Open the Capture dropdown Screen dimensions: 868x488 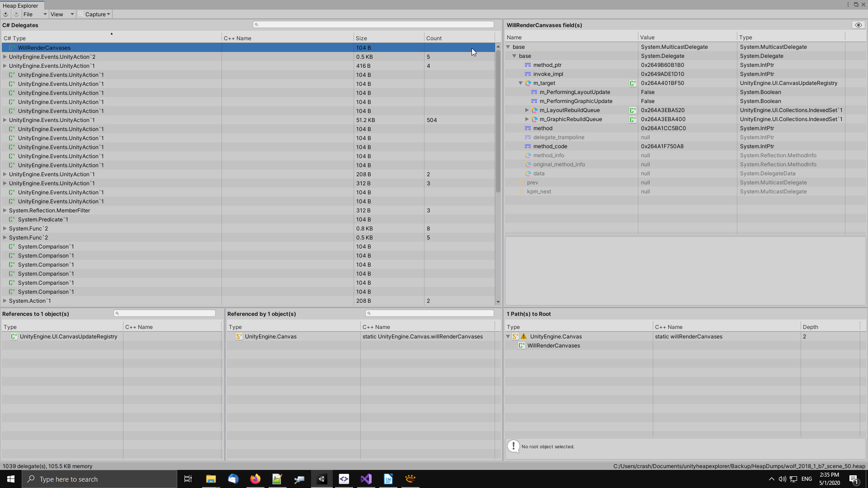click(x=95, y=14)
